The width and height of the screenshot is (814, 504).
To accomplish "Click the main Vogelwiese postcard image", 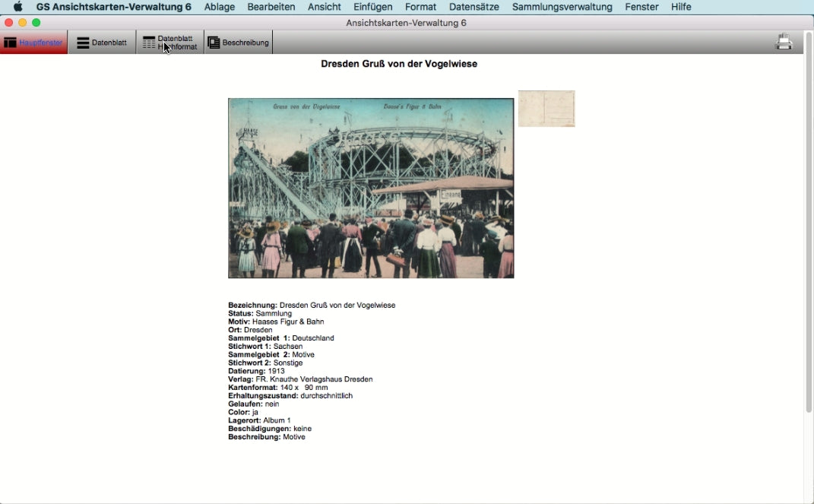I will tap(371, 188).
